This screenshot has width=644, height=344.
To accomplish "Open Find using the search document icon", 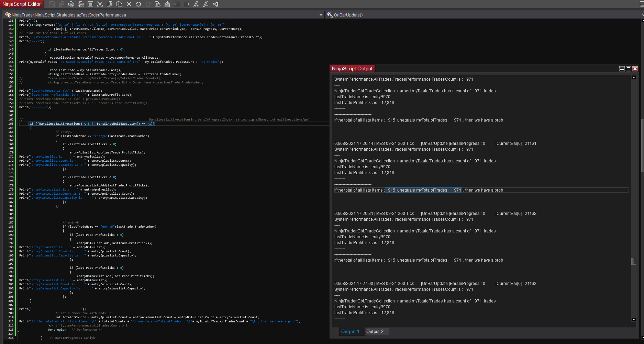I will [x=158, y=4].
